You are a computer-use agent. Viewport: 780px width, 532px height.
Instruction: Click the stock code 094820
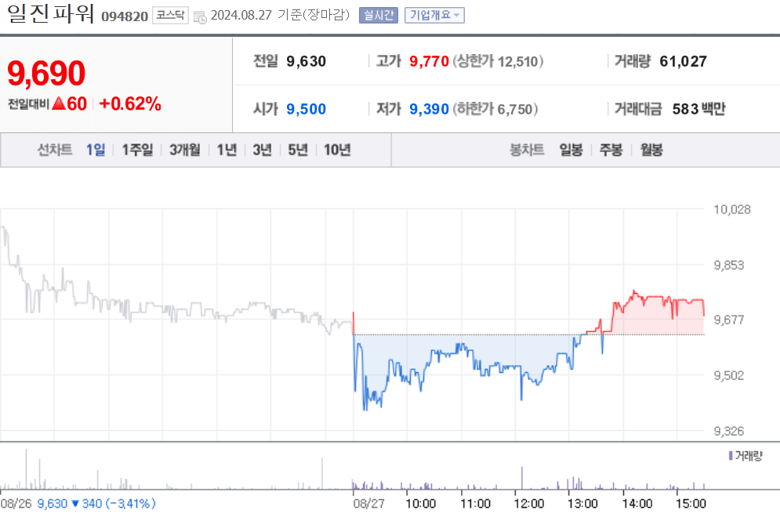click(125, 16)
